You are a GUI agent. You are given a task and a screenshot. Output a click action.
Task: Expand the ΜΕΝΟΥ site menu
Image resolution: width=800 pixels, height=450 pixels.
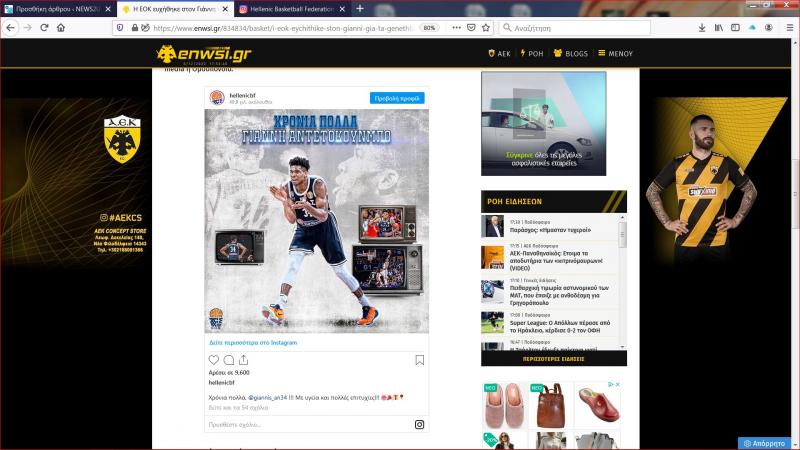pos(615,53)
